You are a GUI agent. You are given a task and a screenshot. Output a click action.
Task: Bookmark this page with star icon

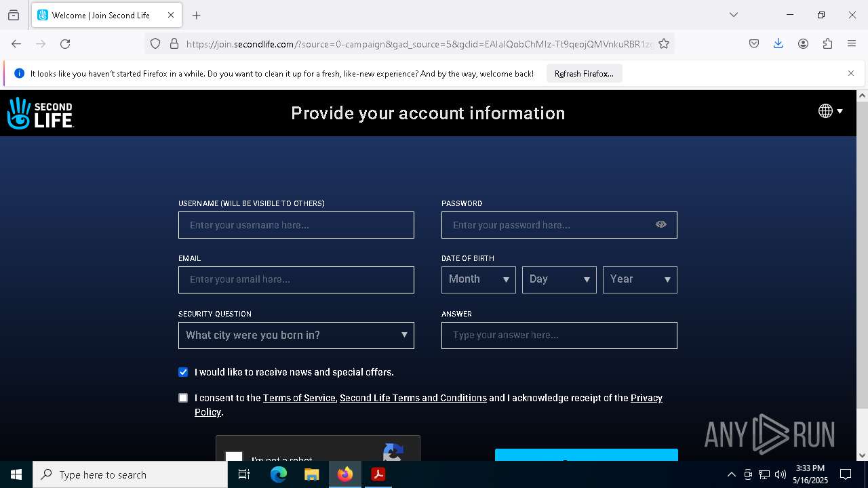pyautogui.click(x=664, y=44)
